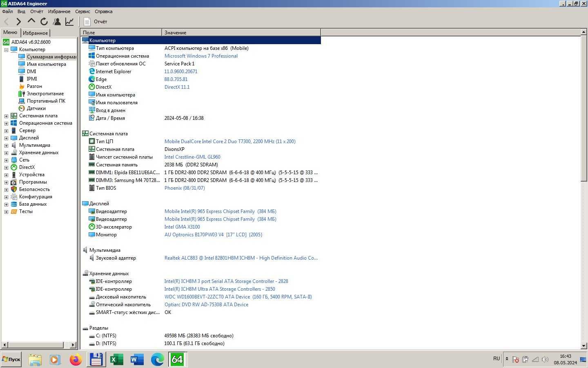Click Intel GMA X3100 link
588x368 pixels.
(182, 227)
